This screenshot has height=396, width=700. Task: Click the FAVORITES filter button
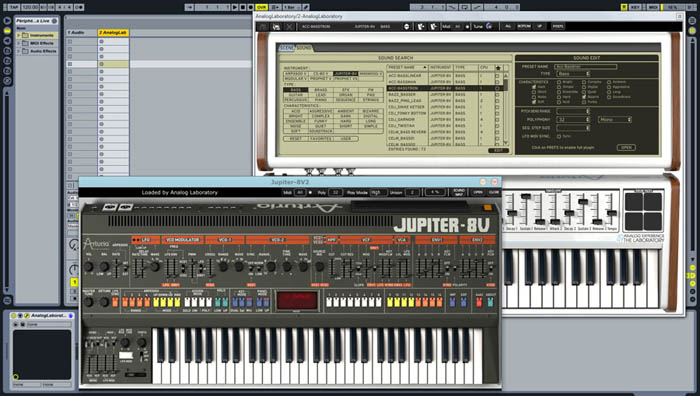tap(321, 139)
